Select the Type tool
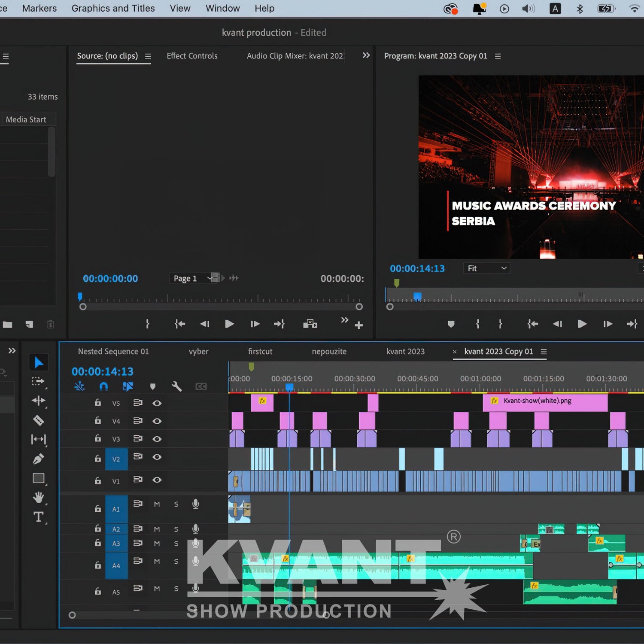This screenshot has width=644, height=644. [x=38, y=517]
